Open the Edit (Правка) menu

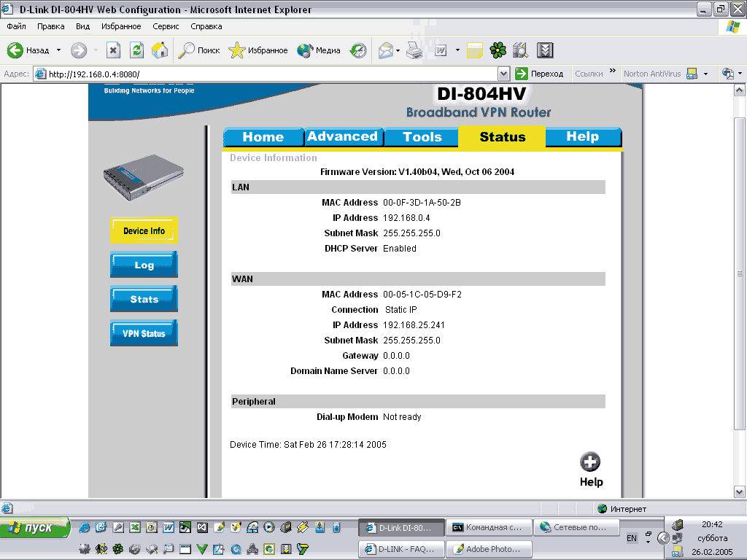tap(50, 26)
